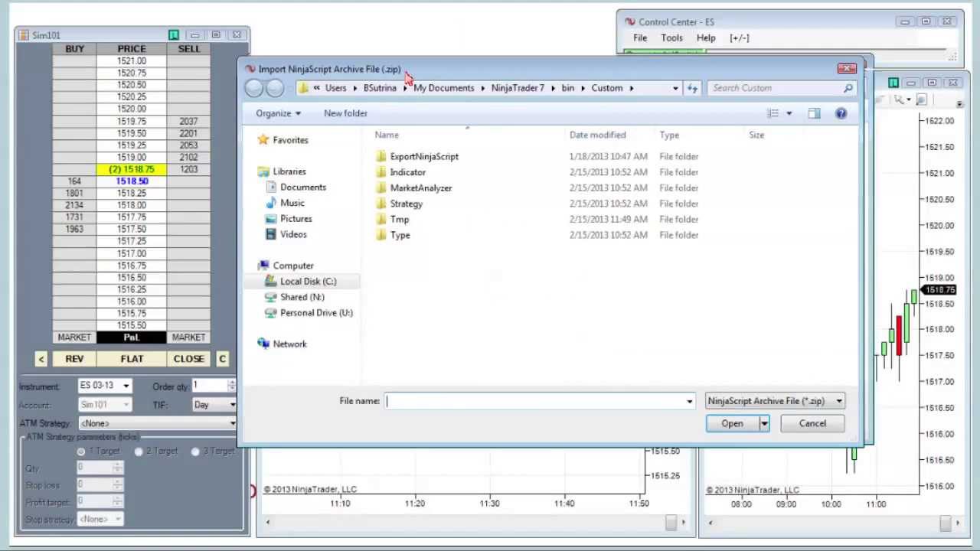Click the refresh icon beside the address bar
Screen dimensions: 980x551
(692, 88)
